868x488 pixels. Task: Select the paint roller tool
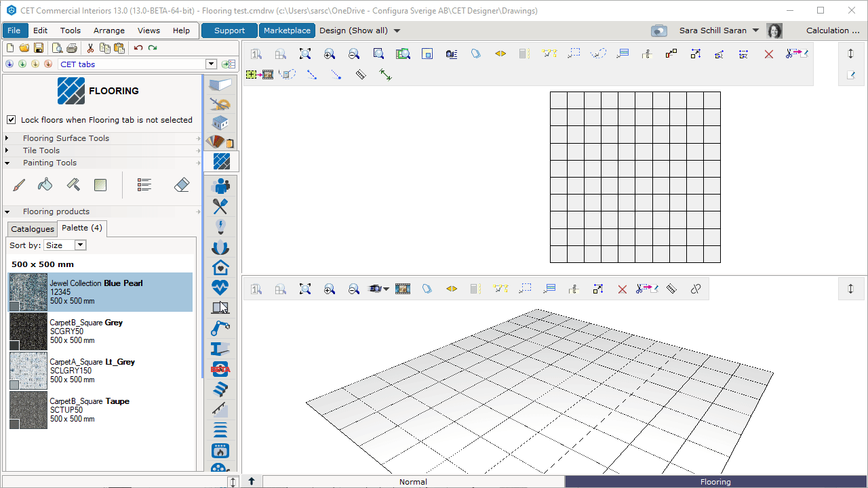click(73, 184)
